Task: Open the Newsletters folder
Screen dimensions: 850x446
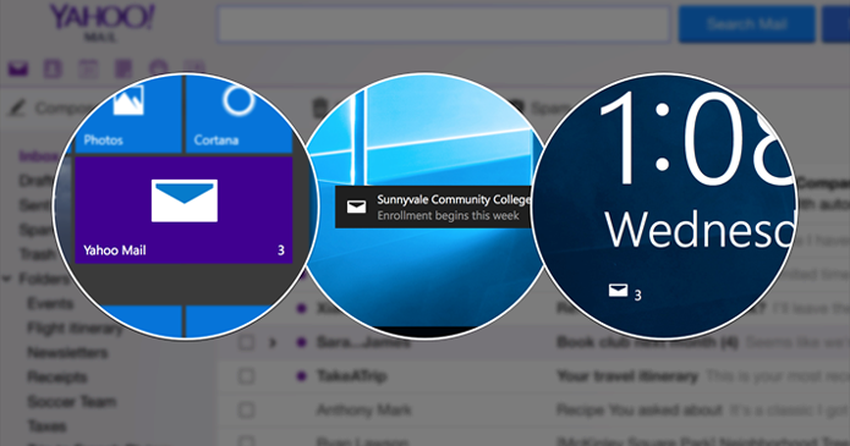Action: tap(68, 352)
